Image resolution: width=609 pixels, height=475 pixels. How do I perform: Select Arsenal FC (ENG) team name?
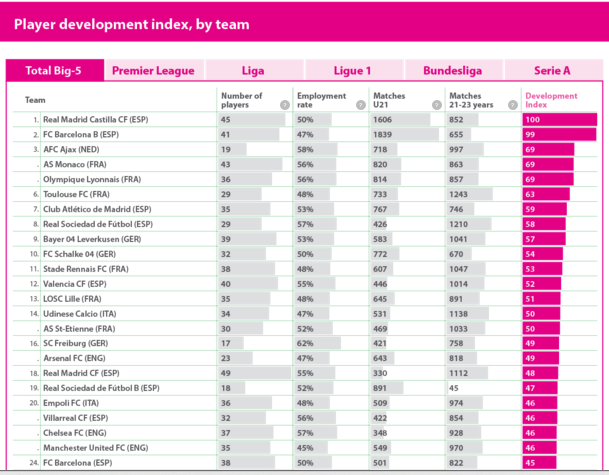[74, 358]
